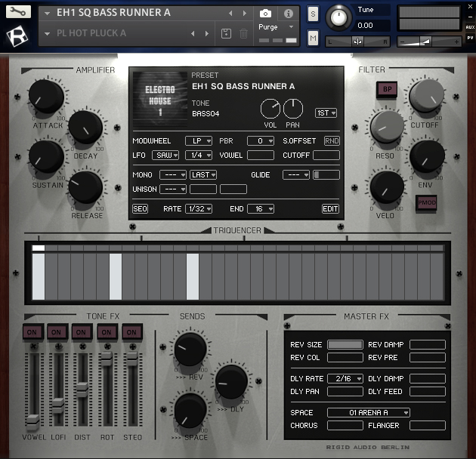Open the DLY RATE 2/16 dropdown
Screen dimensions: 476x459
(345, 379)
